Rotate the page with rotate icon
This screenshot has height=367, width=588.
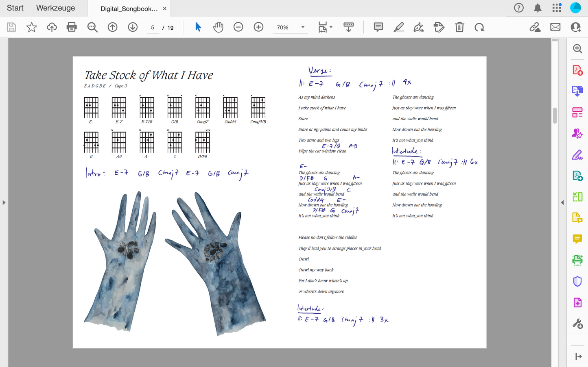(x=479, y=27)
